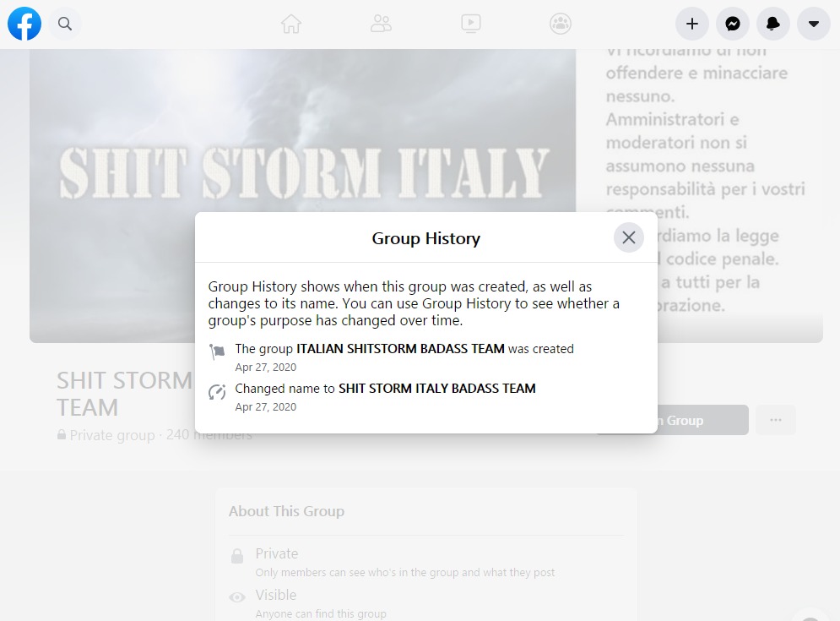This screenshot has width=840, height=621.
Task: Click the Visible eye icon
Action: (236, 597)
